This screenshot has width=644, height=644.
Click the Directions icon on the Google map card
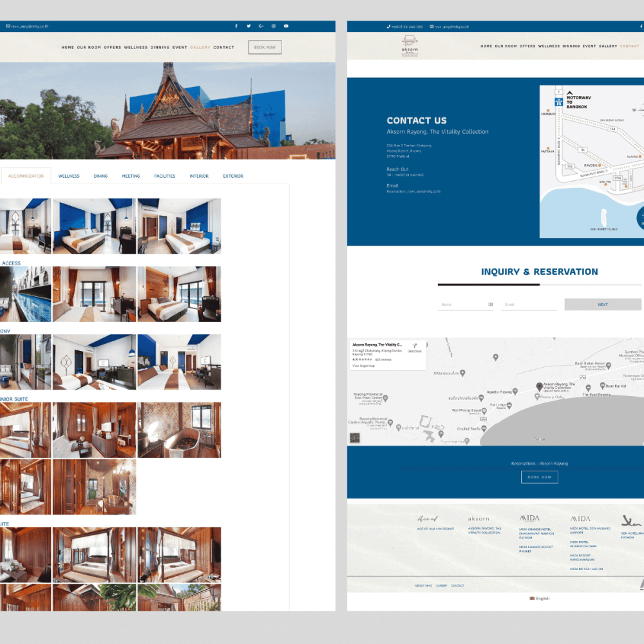coord(414,348)
